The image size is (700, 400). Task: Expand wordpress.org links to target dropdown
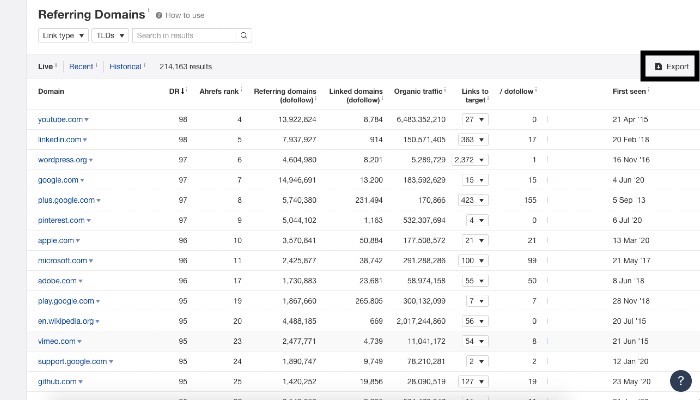pos(474,160)
